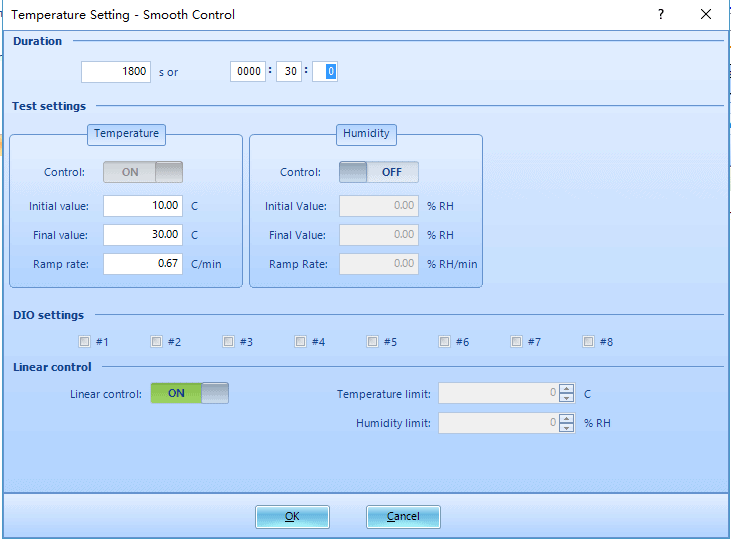Image resolution: width=731 pixels, height=539 pixels.
Task: Toggle the Temperature control switch
Action: tap(143, 172)
